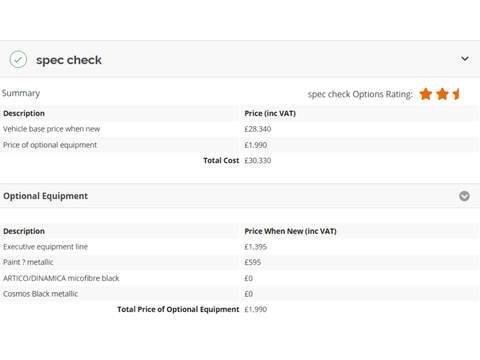Click the £1,990 summary optional equipment price
480x360 pixels.
(x=256, y=145)
